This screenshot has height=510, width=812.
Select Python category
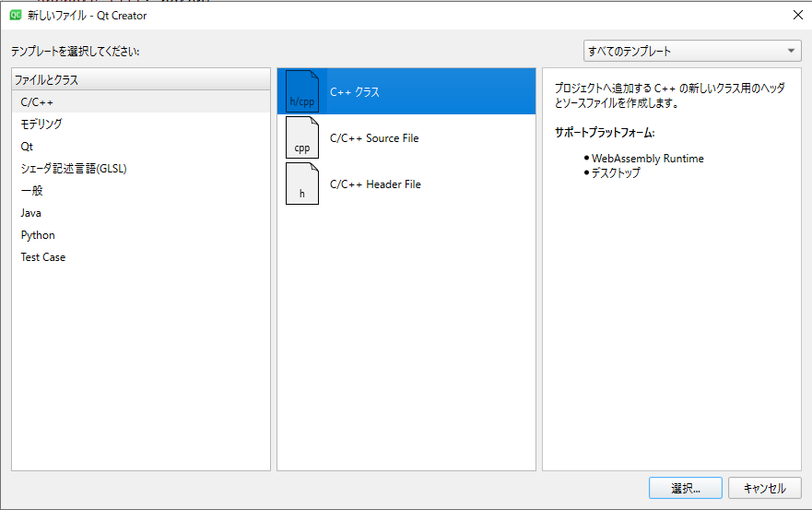tap(38, 235)
